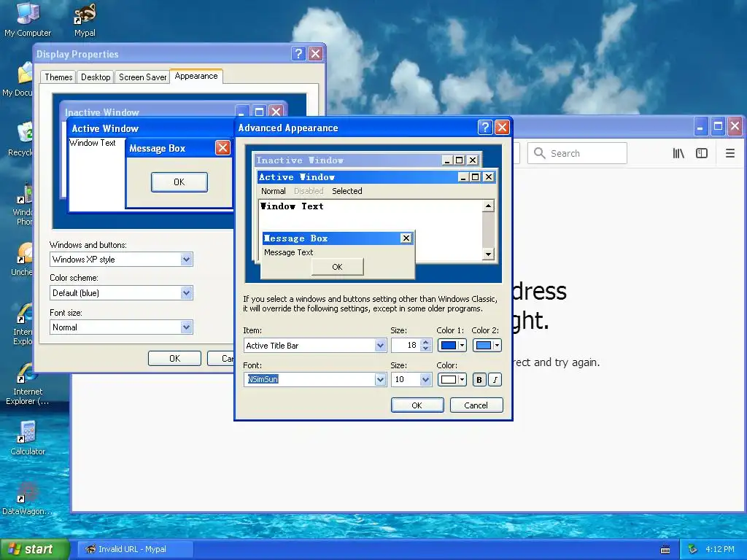This screenshot has width=747, height=560.
Task: Decrease the item size spinner
Action: 426,349
